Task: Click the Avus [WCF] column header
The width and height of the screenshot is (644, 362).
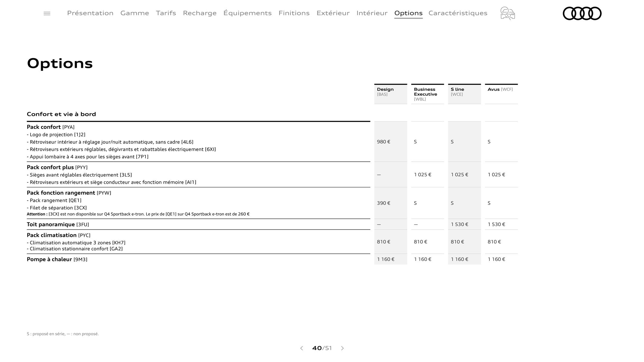Action: coord(501,94)
